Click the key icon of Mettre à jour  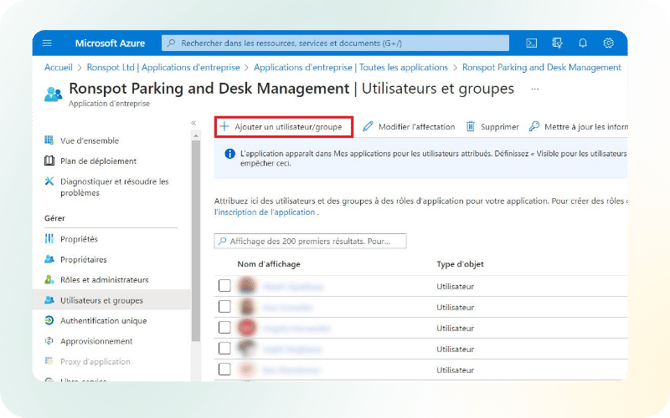click(x=534, y=127)
